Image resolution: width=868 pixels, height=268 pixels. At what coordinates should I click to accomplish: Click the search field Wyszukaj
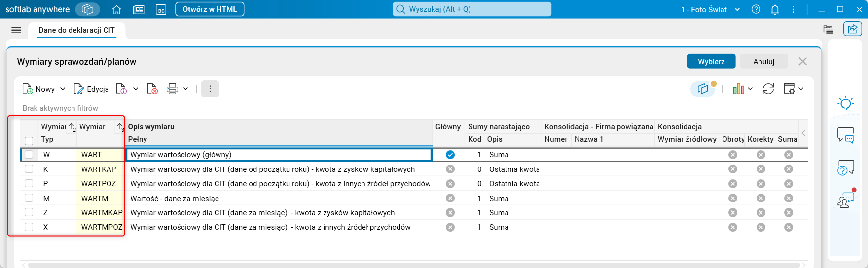(x=472, y=9)
